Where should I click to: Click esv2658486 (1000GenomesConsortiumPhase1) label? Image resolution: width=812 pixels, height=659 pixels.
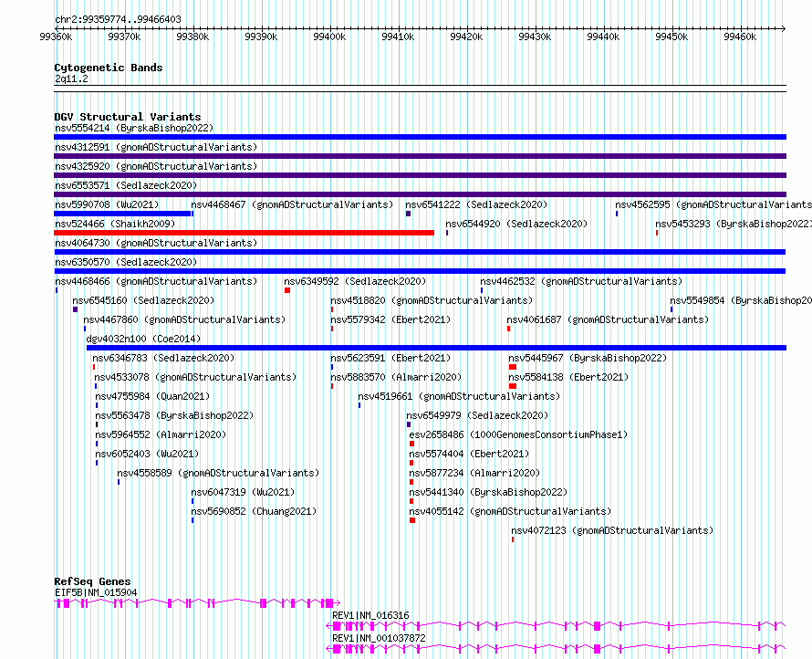[518, 434]
